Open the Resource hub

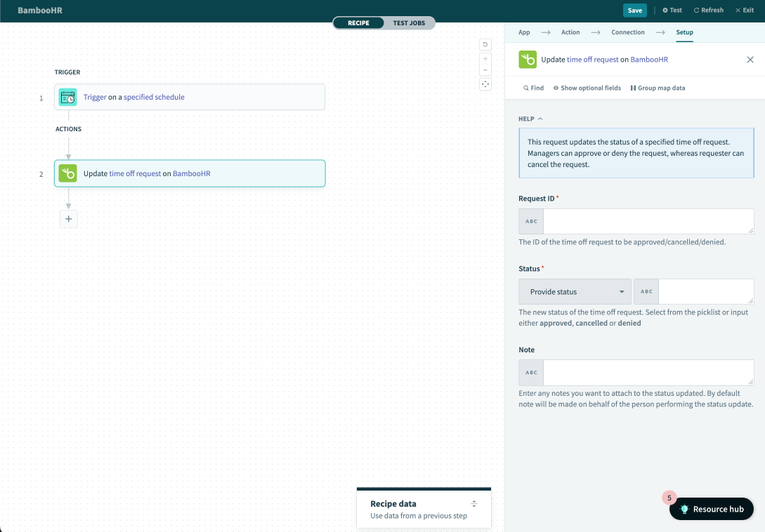click(x=711, y=509)
